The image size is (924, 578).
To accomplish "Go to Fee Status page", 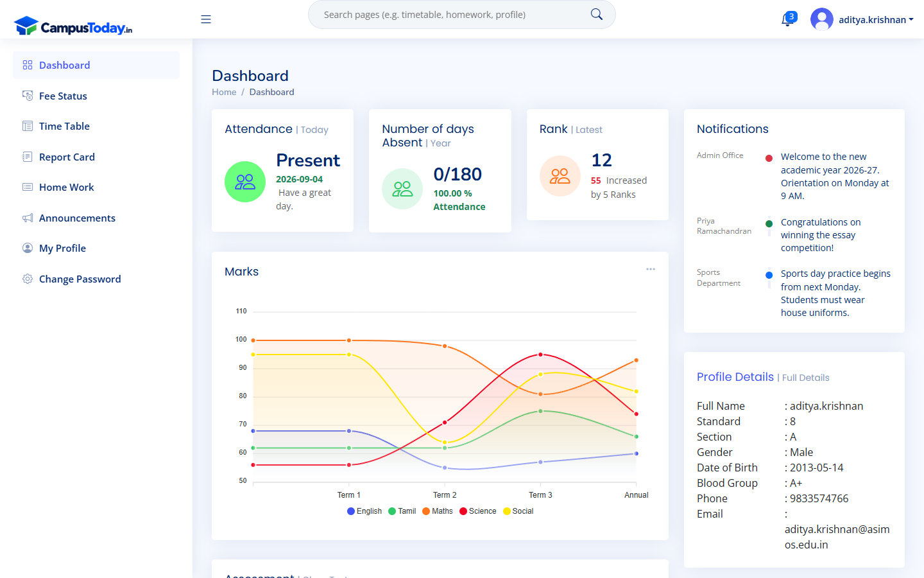I will pyautogui.click(x=96, y=96).
